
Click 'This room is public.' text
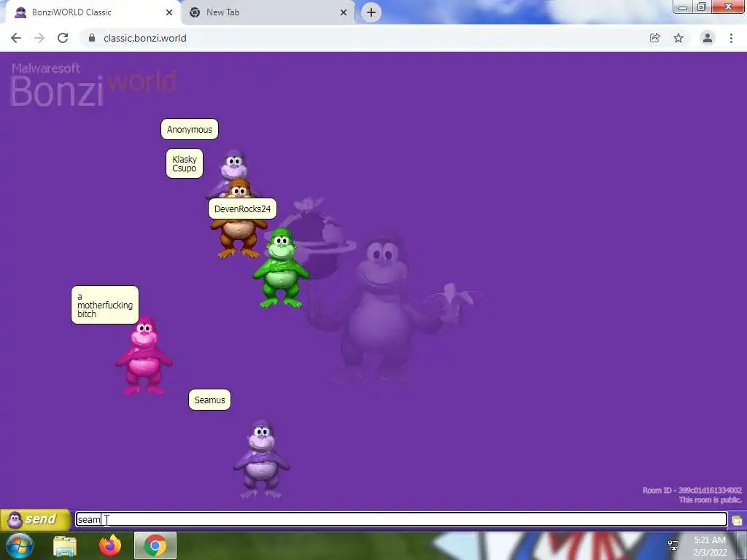coord(710,499)
